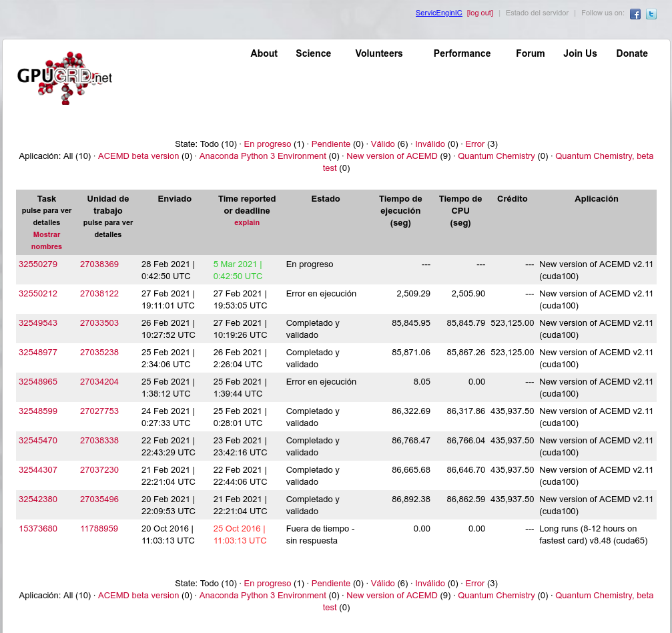
Task: Click the Facebook icon in header
Action: click(x=635, y=14)
